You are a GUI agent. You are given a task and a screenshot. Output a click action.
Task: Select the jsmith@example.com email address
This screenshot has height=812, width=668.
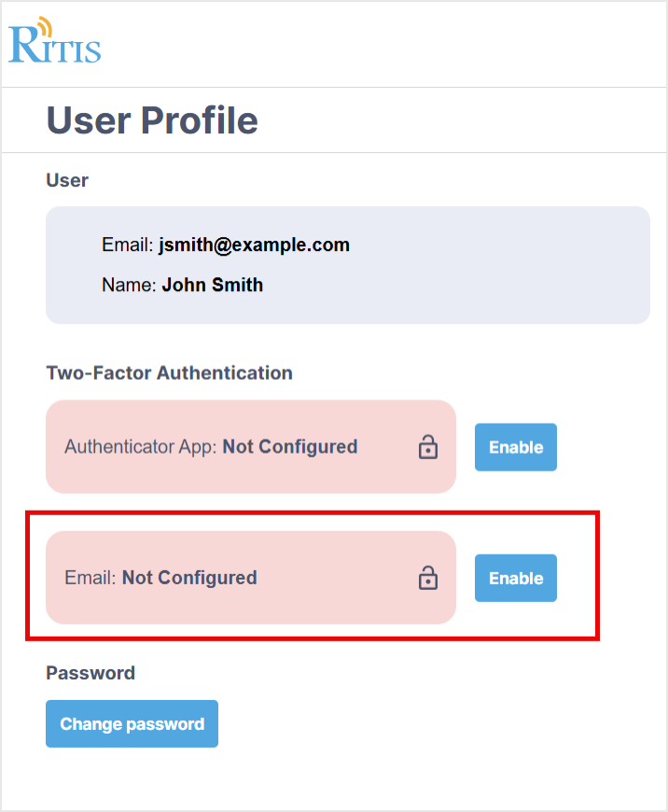[x=254, y=245]
